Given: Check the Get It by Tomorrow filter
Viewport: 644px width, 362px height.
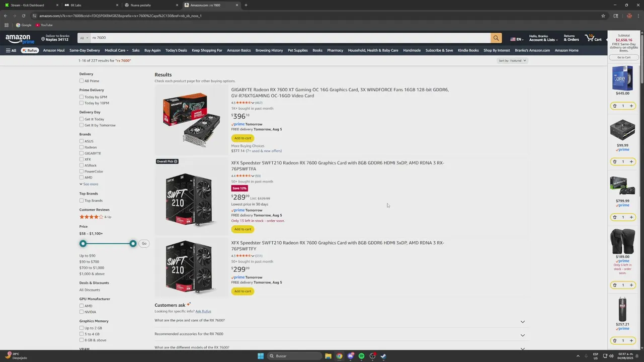Looking at the screenshot, I should coord(82,125).
